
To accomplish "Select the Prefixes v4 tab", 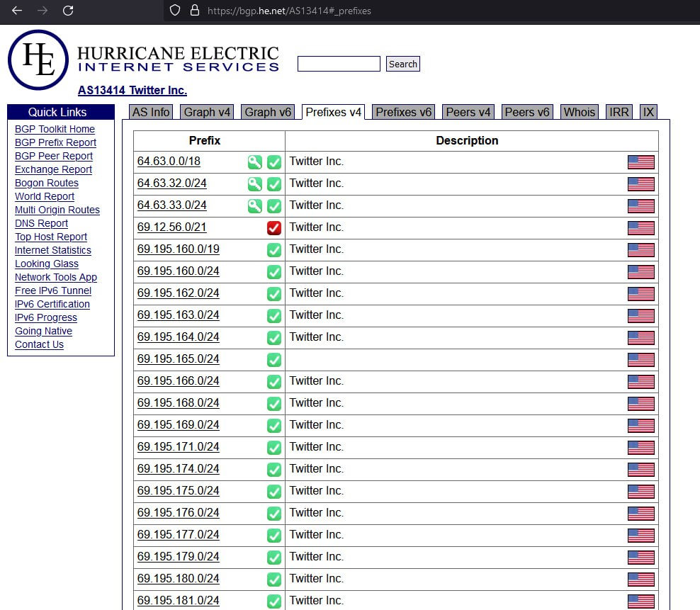I will point(333,112).
